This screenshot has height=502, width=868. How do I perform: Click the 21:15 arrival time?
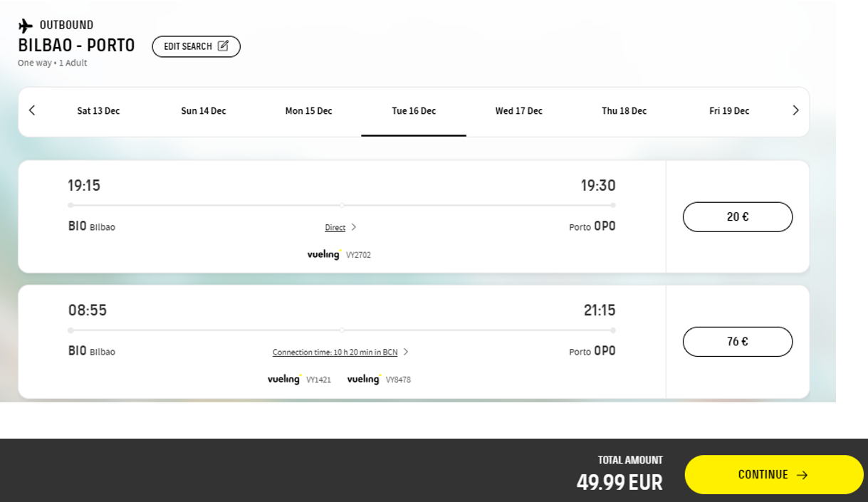click(x=600, y=310)
